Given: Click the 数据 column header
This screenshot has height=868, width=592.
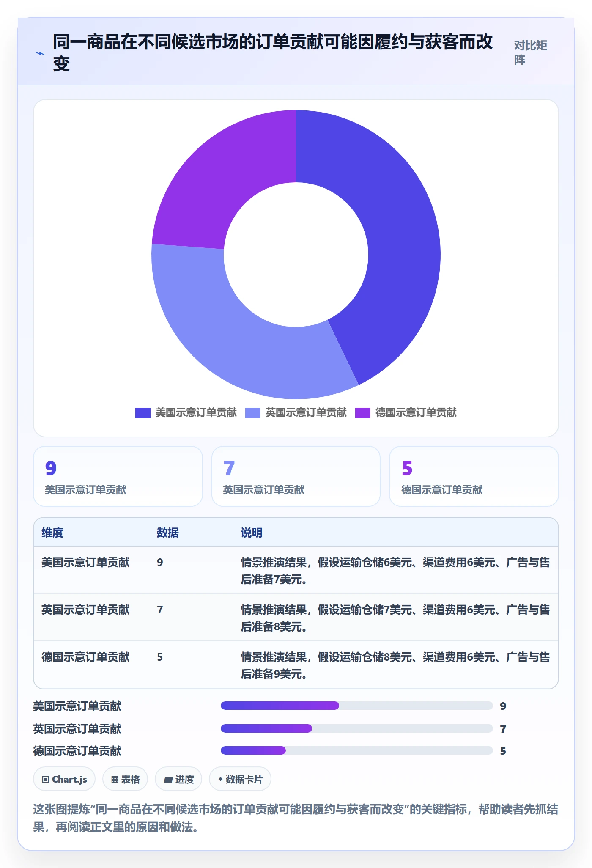Looking at the screenshot, I should tap(168, 533).
